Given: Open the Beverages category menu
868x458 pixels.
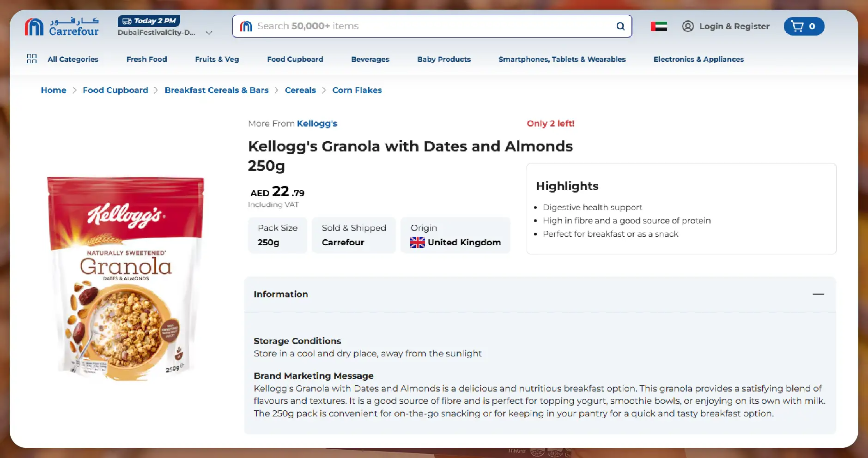Looking at the screenshot, I should tap(370, 59).
